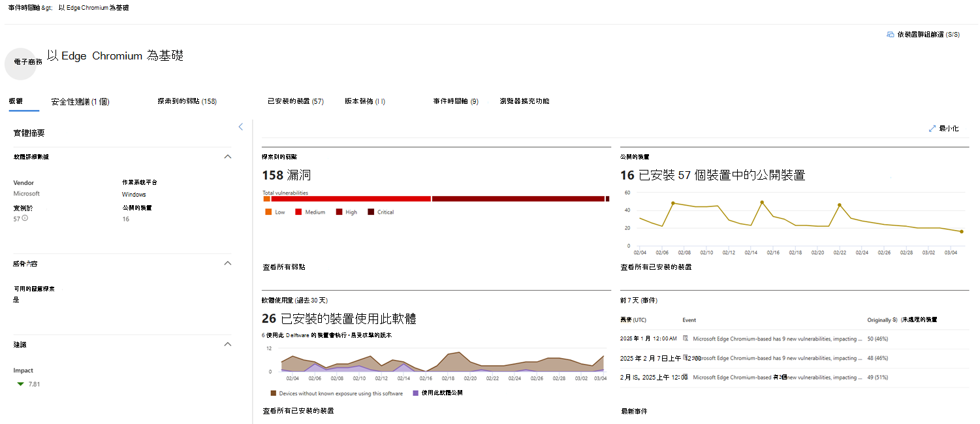Switch to 探索到的弱點 (158) tab
Screen dimensions: 980x424
(x=187, y=101)
